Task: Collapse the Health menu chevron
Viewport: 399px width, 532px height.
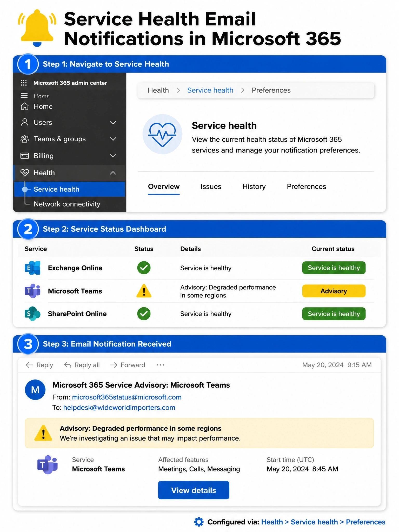Action: (x=113, y=173)
